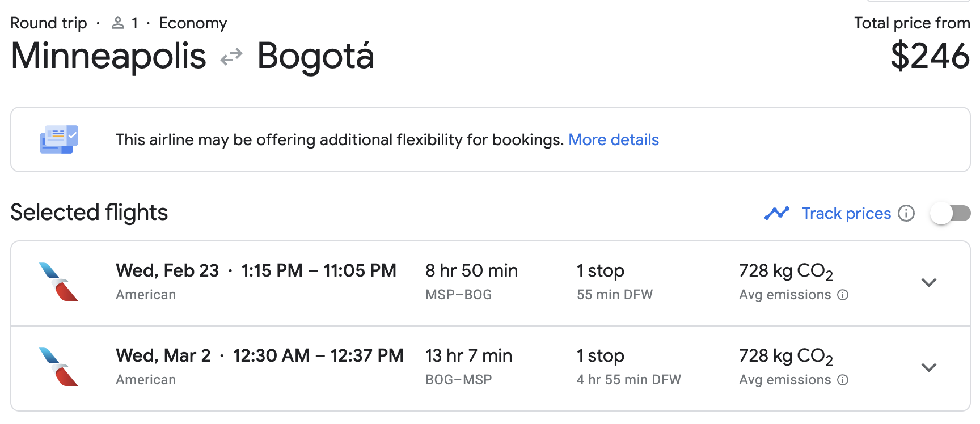This screenshot has width=980, height=424.
Task: Click the American Airlines logo on the Mar 2 flight
Action: [x=58, y=367]
